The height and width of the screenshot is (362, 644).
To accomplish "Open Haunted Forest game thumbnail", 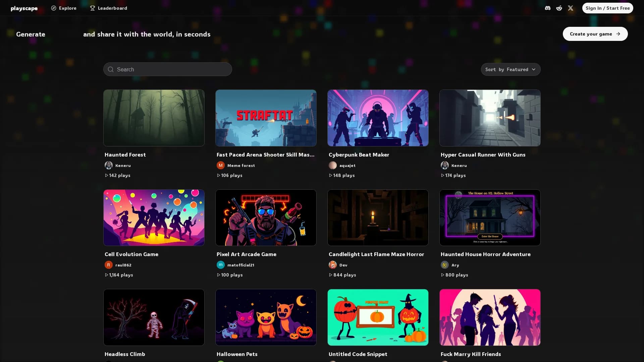I will 154,118.
